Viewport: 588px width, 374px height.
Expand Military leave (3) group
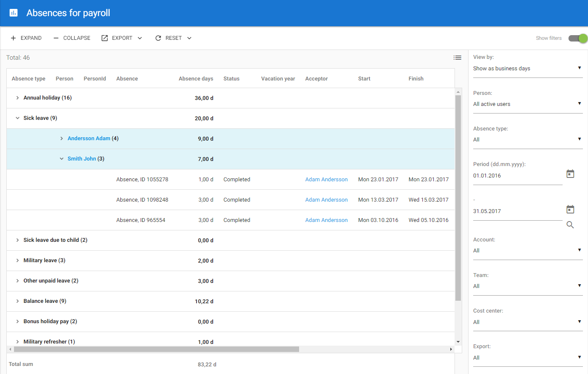(x=17, y=260)
